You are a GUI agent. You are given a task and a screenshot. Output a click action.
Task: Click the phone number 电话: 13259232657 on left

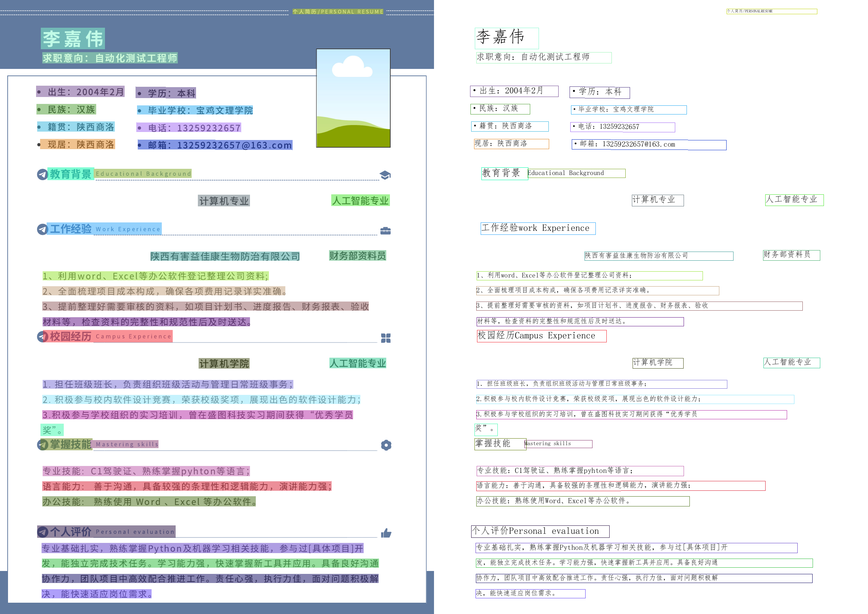click(x=189, y=128)
